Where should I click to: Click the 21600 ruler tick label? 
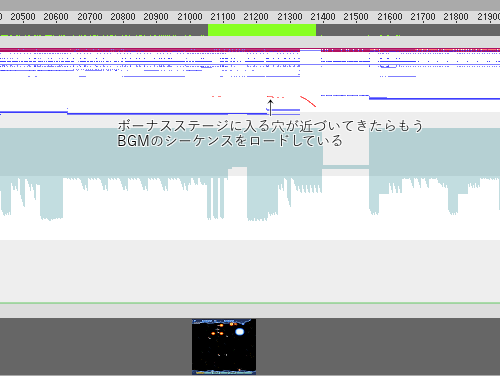click(x=390, y=17)
